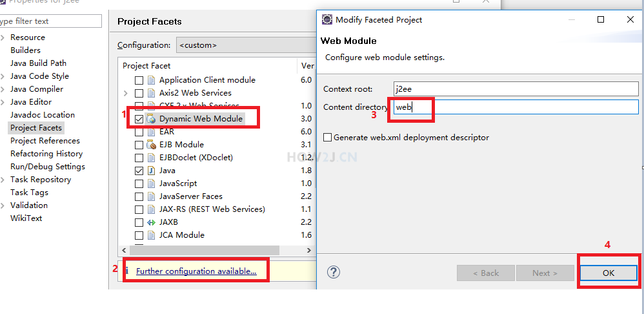
Task: Confirm the dialog with the OK button
Action: tap(609, 273)
